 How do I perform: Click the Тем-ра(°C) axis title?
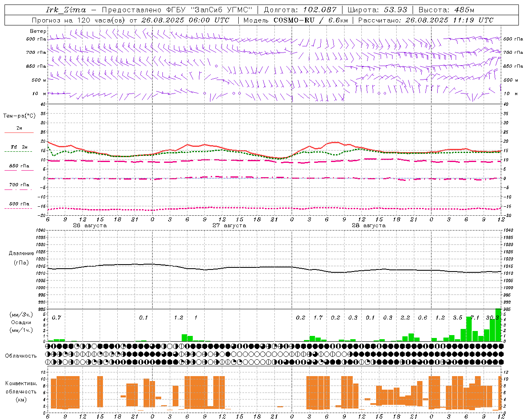pos(19,116)
